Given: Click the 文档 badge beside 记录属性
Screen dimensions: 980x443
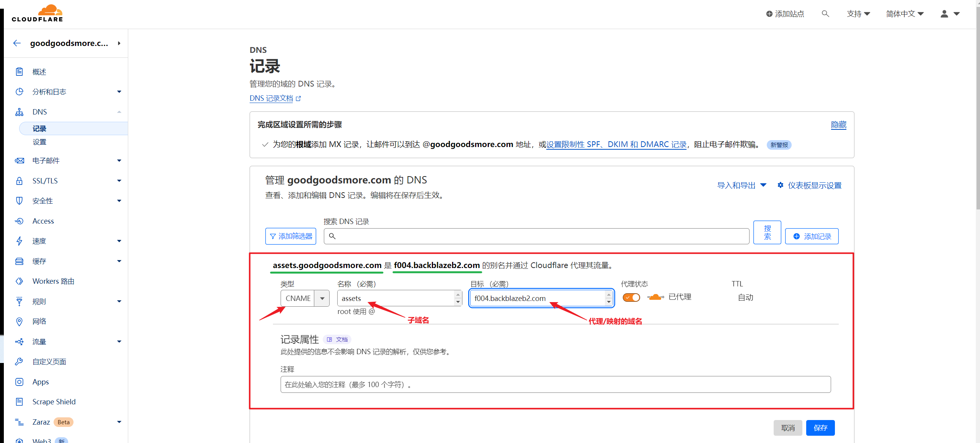Looking at the screenshot, I should tap(337, 339).
